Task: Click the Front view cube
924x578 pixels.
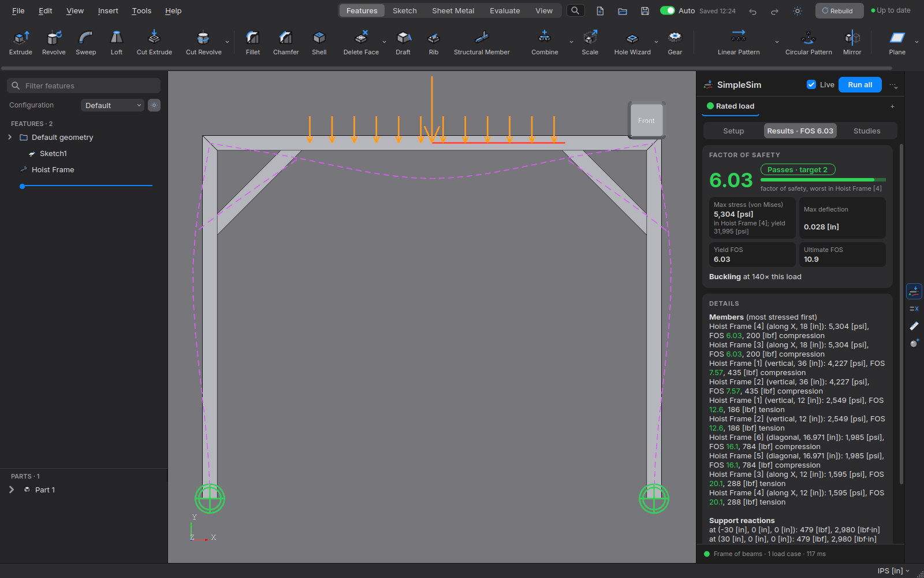Action: (646, 120)
